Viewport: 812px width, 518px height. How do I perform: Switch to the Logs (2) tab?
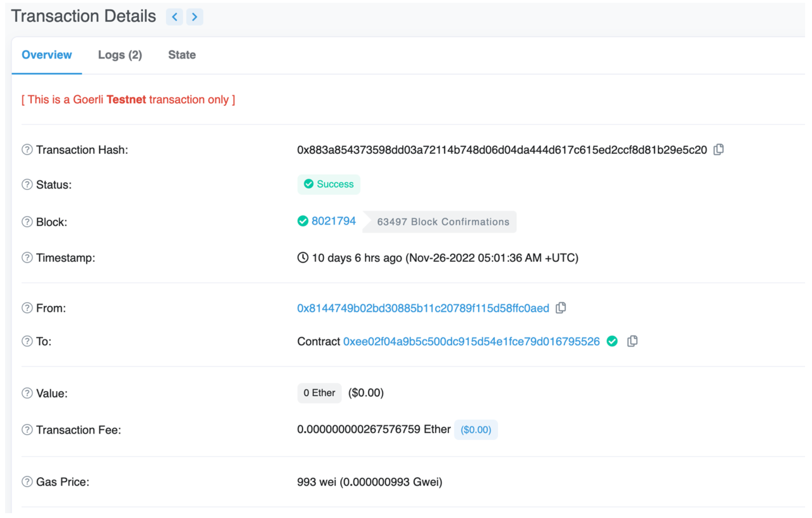(x=120, y=55)
